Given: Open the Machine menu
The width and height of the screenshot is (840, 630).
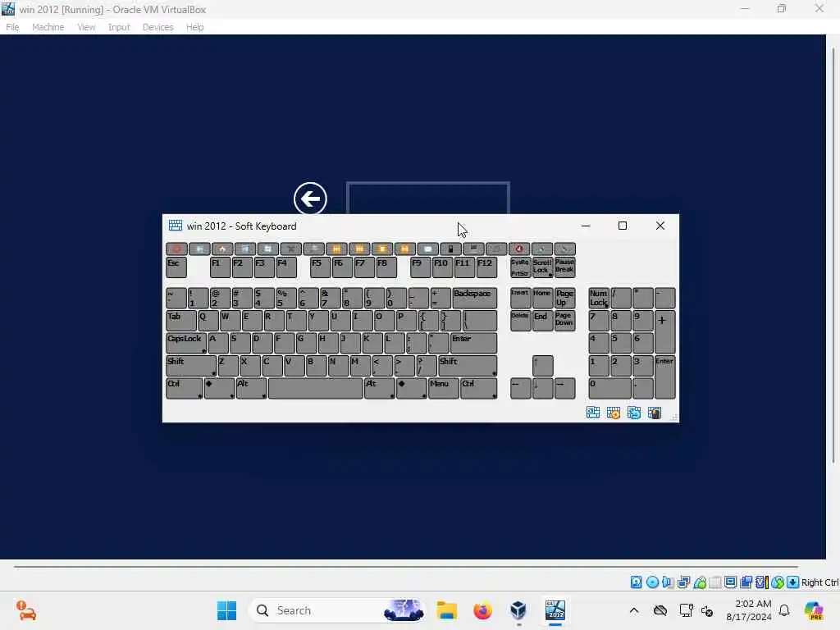Looking at the screenshot, I should pyautogui.click(x=48, y=27).
